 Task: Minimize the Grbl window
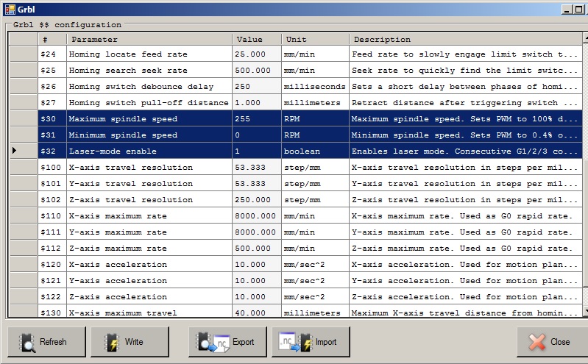point(567,10)
